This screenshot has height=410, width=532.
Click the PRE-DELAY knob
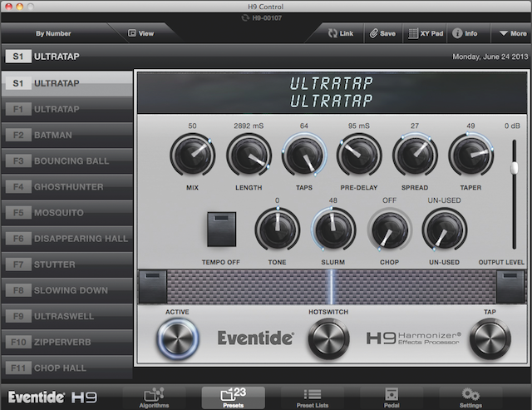coord(359,156)
